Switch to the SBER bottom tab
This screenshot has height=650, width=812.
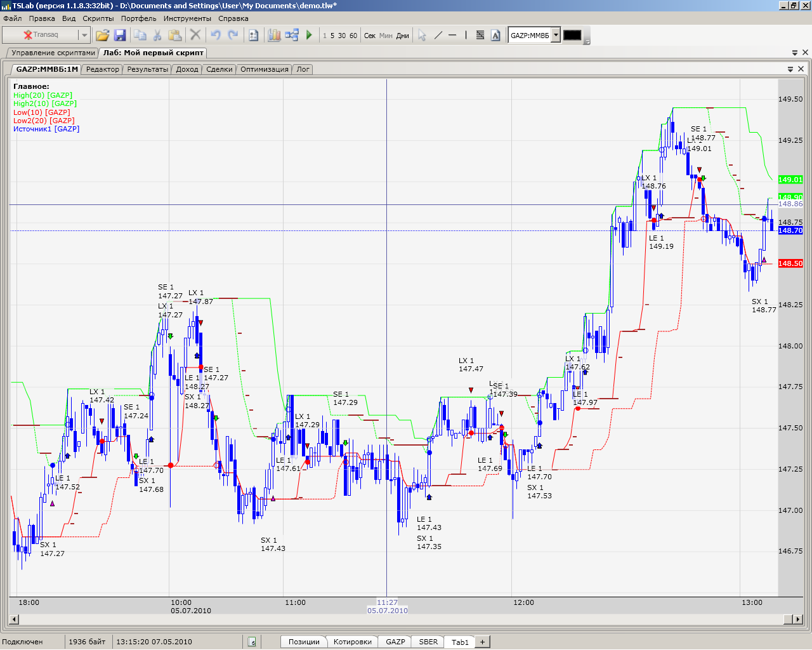428,642
